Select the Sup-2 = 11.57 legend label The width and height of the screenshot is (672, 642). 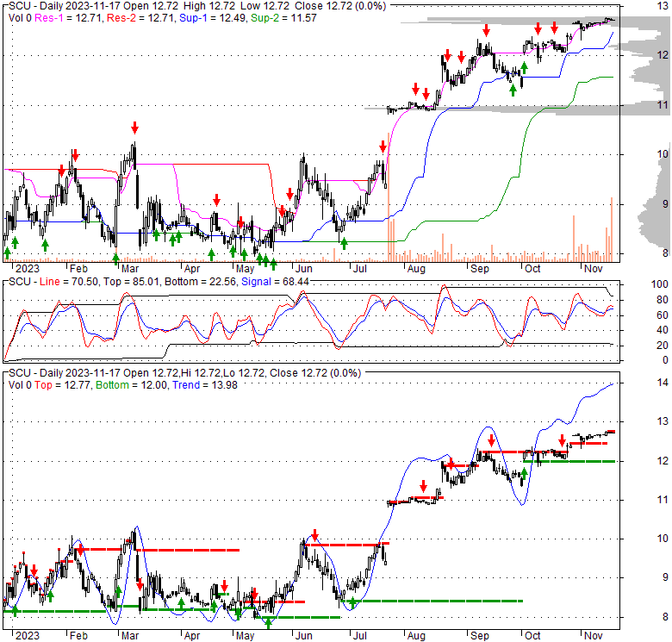click(x=283, y=18)
